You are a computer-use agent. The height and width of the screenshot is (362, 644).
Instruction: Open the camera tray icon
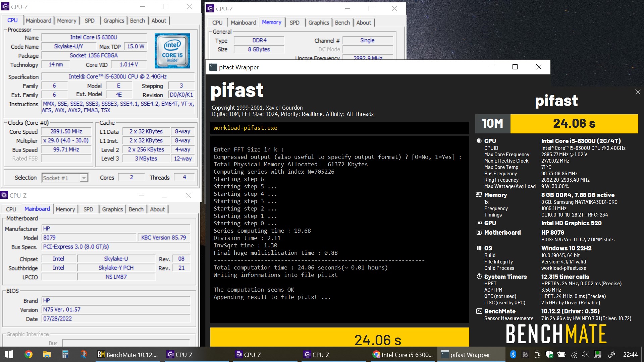537,354
